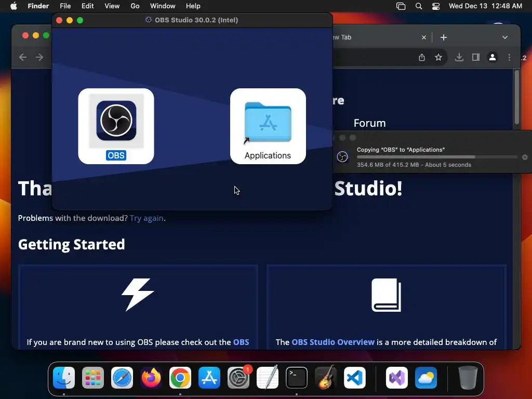The image size is (532, 399).
Task: Open Safari from the Dock
Action: 122,378
